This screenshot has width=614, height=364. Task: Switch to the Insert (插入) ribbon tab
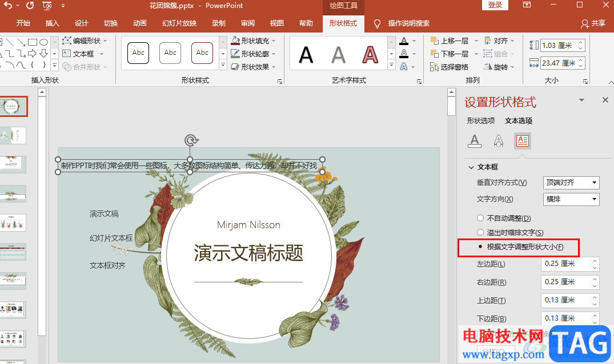53,23
